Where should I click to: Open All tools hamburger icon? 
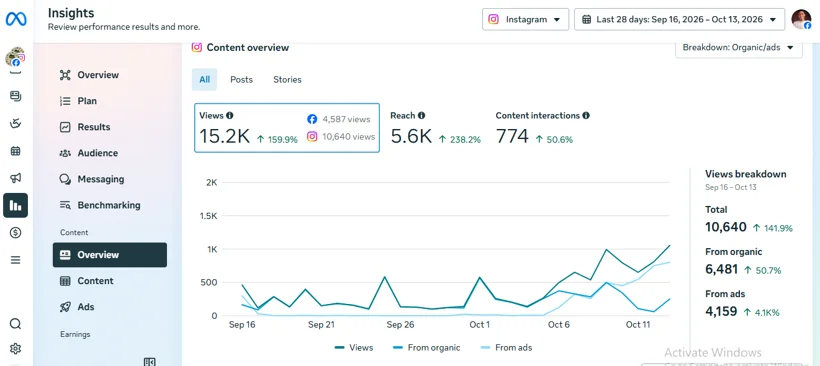(15, 260)
